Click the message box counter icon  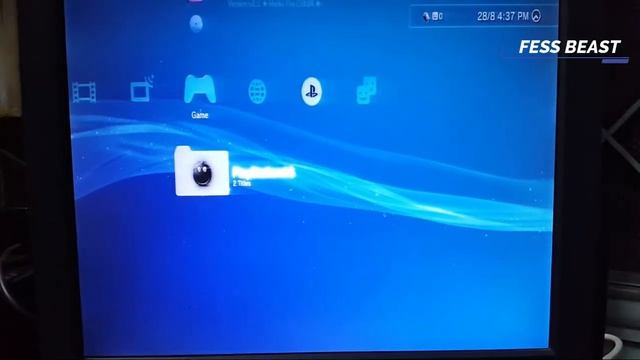[437, 16]
